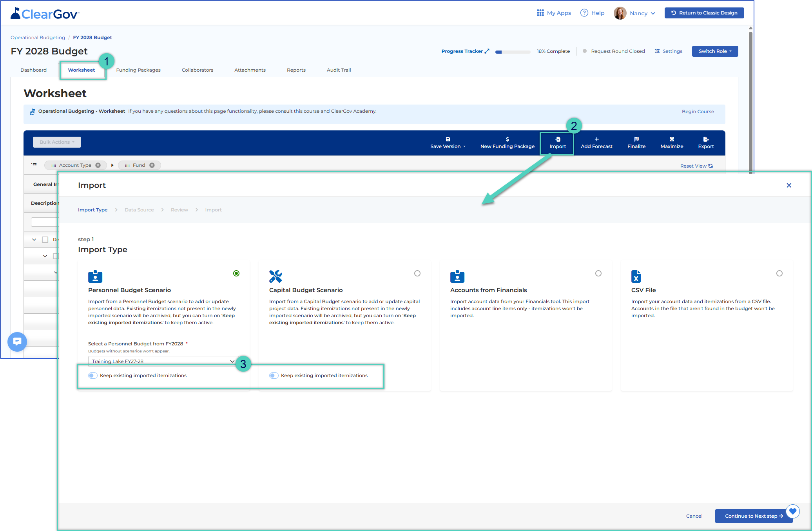Screen dimensions: 812x531
Task: Click the progress tracker bar
Action: point(513,52)
